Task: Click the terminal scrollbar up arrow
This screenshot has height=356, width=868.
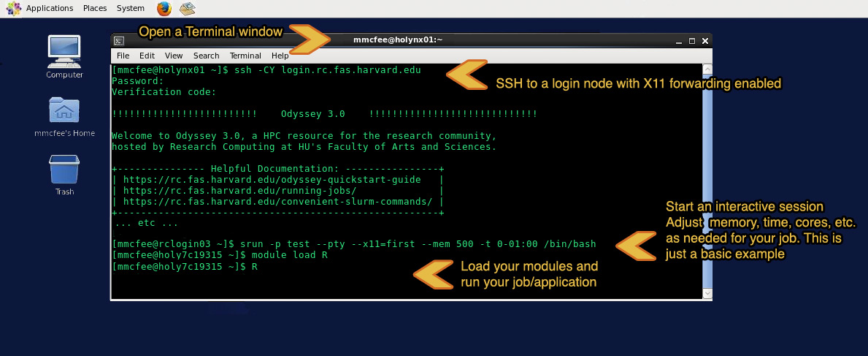Action: point(707,69)
